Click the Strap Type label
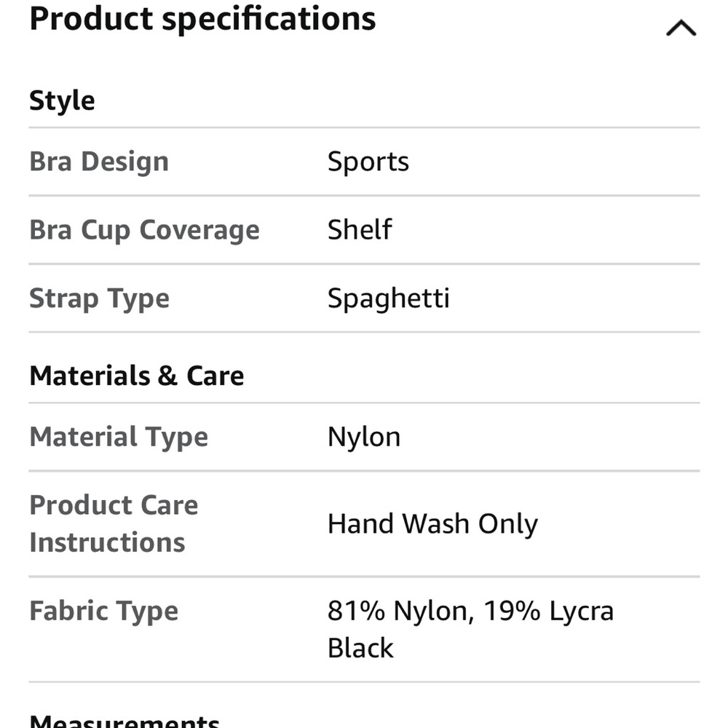The image size is (728, 728). pos(99,298)
